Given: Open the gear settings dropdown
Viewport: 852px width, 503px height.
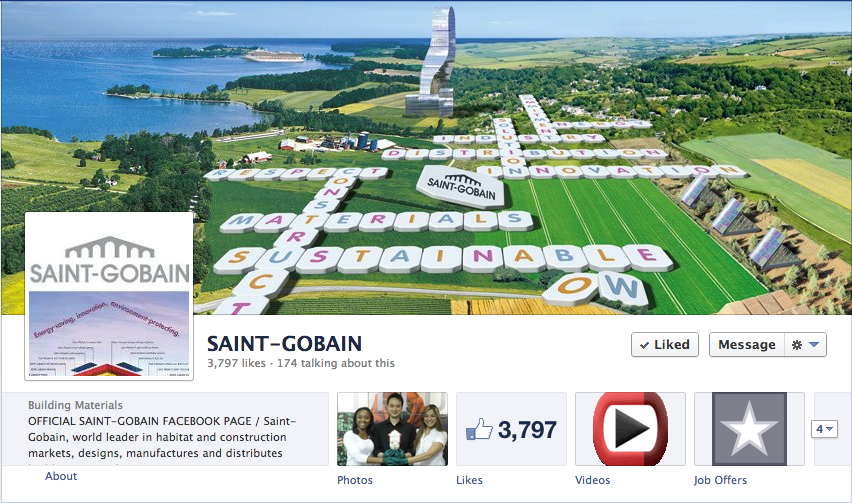Looking at the screenshot, I should click(x=805, y=344).
